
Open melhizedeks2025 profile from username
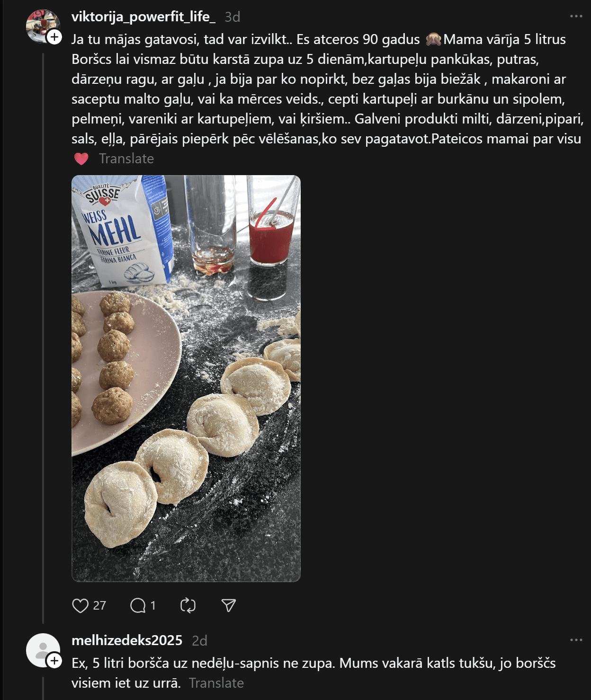pyautogui.click(x=126, y=640)
